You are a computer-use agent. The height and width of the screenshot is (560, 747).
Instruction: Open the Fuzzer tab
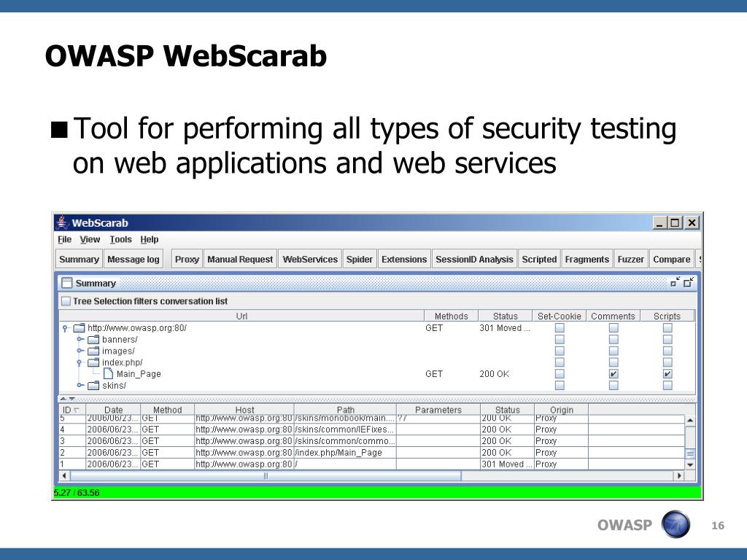coord(631,259)
